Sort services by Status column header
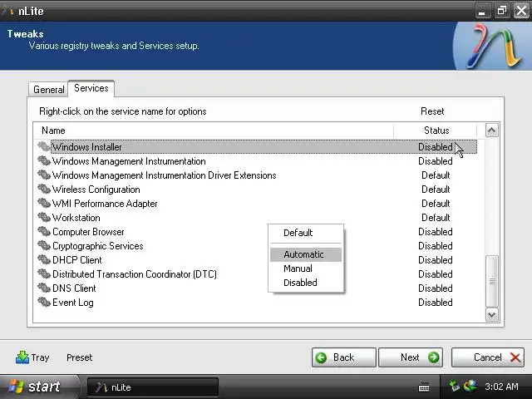 click(x=436, y=131)
